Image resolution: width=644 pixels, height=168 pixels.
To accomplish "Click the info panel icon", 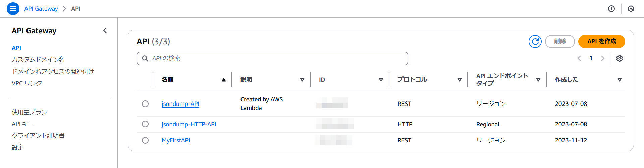I will [611, 9].
